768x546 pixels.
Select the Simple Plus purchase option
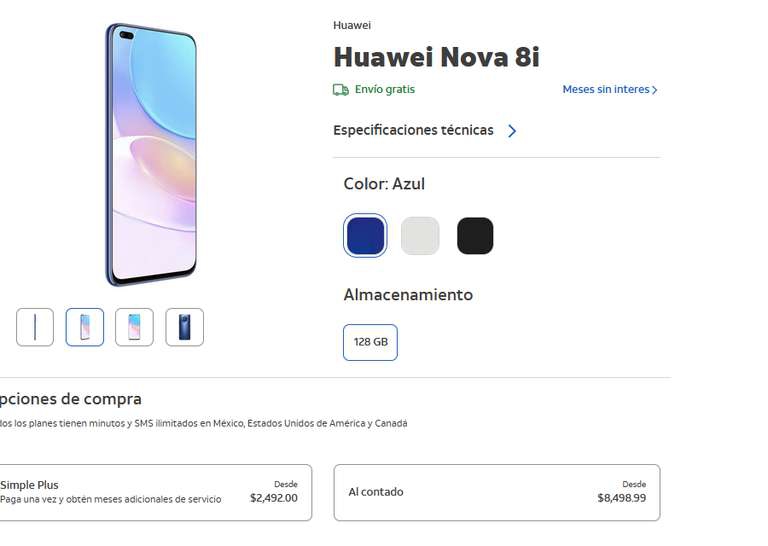(154, 493)
